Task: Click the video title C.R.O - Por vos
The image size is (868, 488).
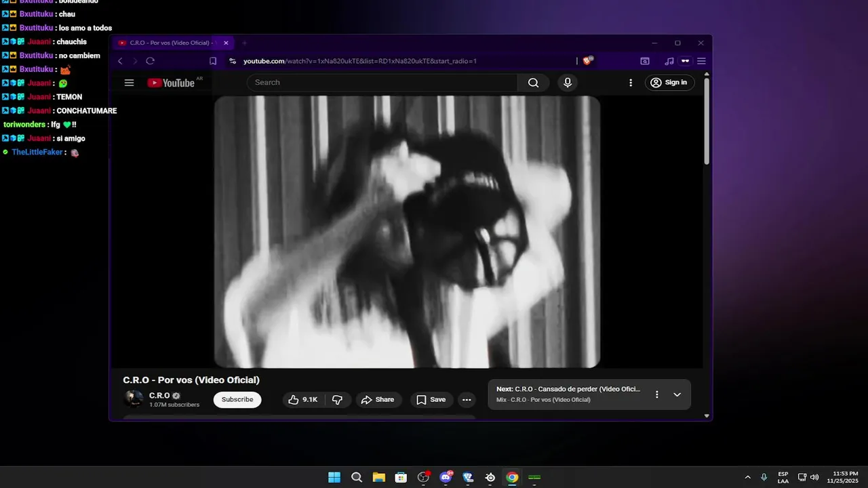Action: click(x=191, y=380)
